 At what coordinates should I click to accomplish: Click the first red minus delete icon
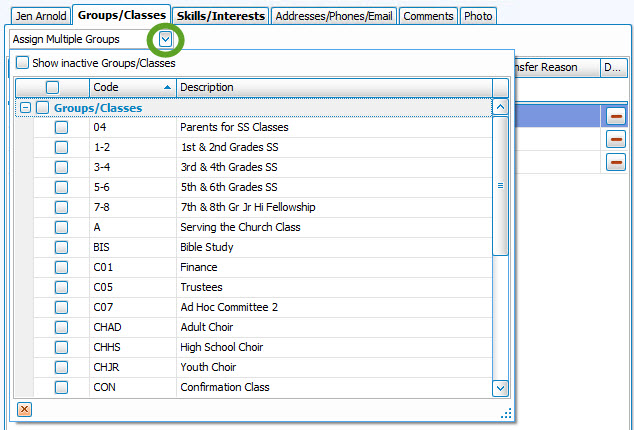click(616, 117)
